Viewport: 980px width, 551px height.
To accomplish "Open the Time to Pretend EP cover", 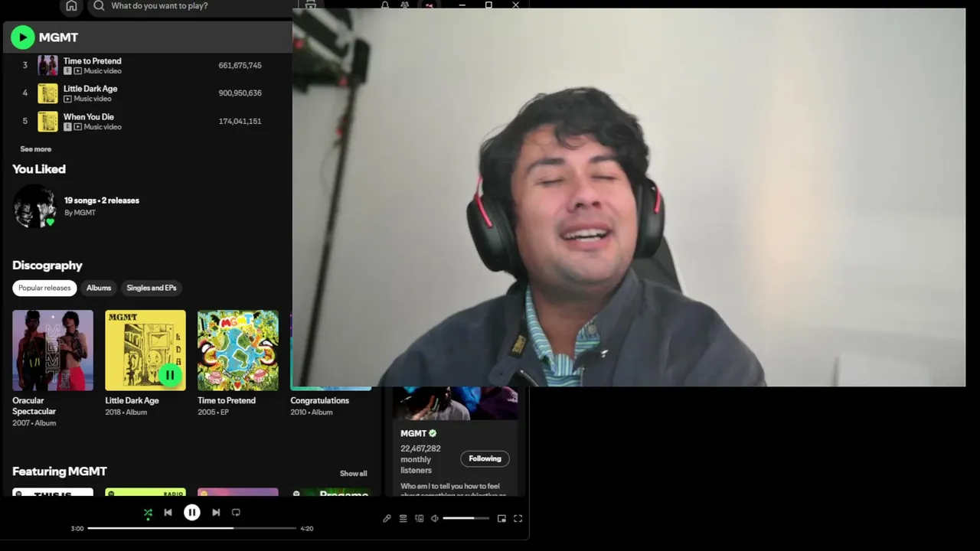I will pos(238,350).
